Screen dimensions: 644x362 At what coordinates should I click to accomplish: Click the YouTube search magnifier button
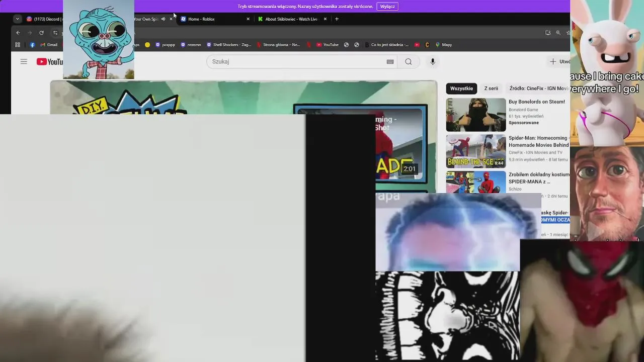tap(409, 61)
